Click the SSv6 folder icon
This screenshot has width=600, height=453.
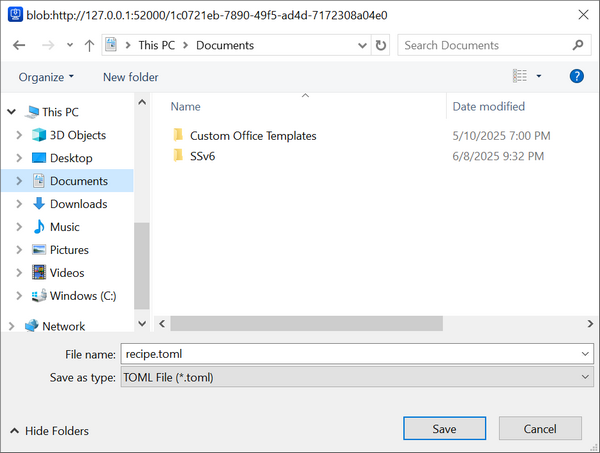click(178, 155)
